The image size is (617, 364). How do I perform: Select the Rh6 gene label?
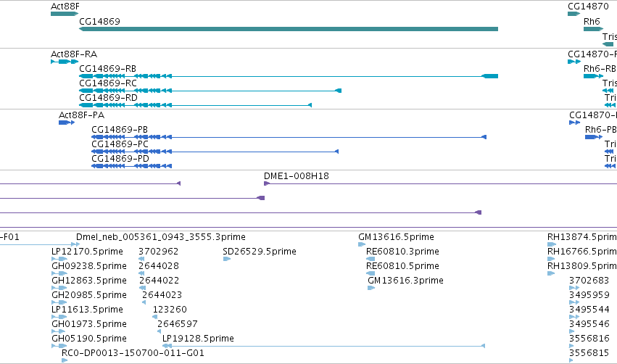point(592,21)
